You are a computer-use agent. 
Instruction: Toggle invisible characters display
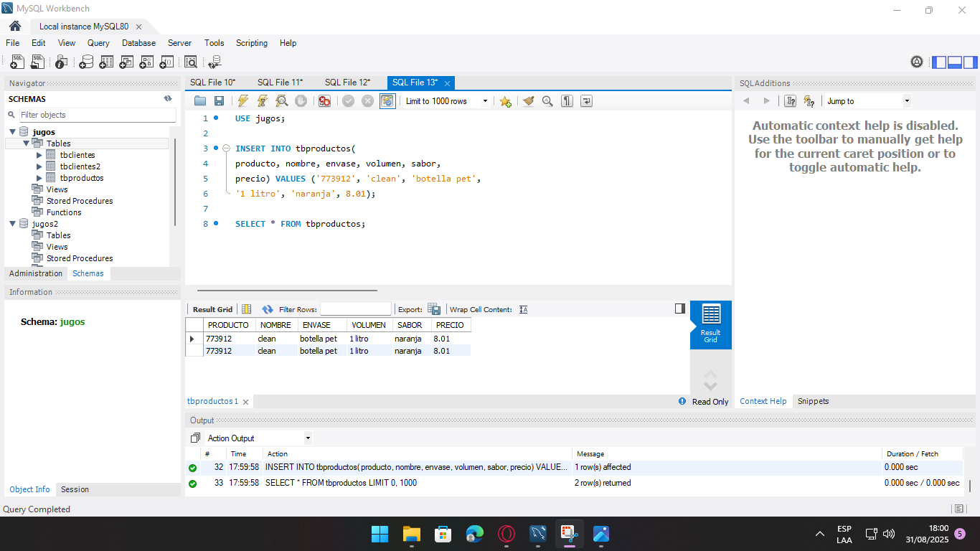pos(567,101)
